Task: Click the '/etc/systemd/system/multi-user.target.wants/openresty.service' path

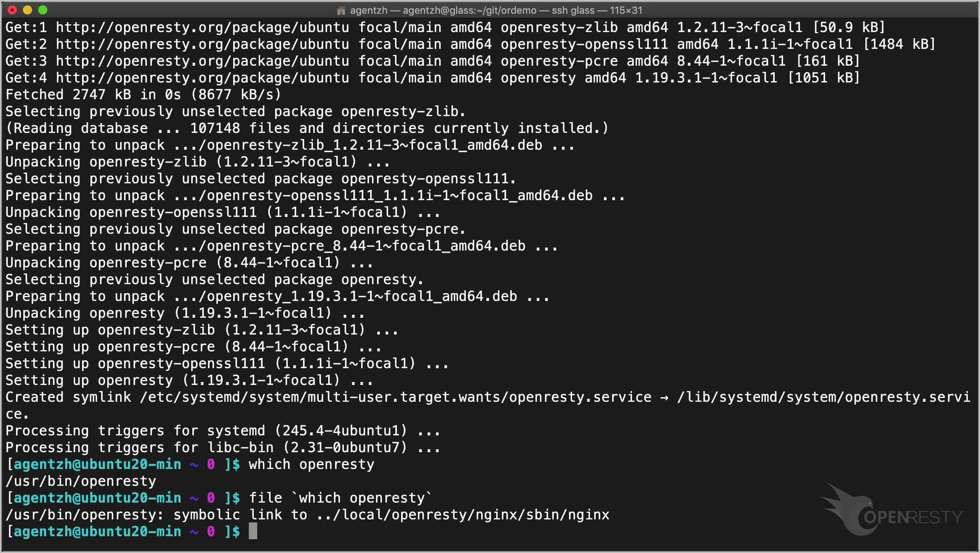Action: tap(395, 397)
